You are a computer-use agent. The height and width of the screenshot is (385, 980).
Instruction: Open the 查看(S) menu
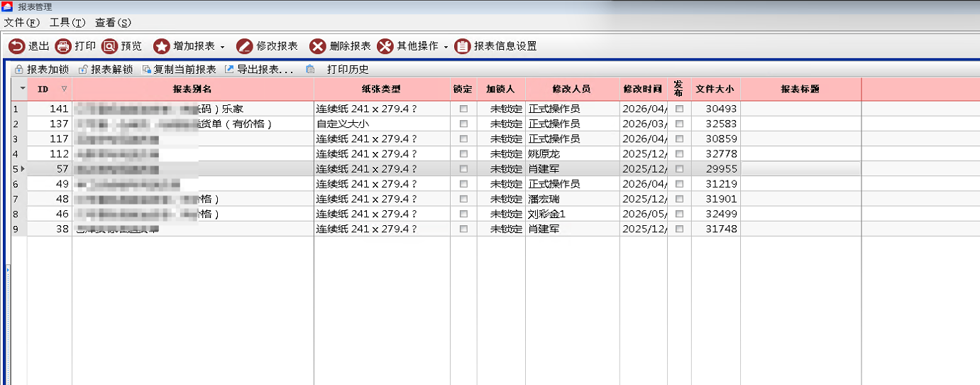pyautogui.click(x=114, y=23)
